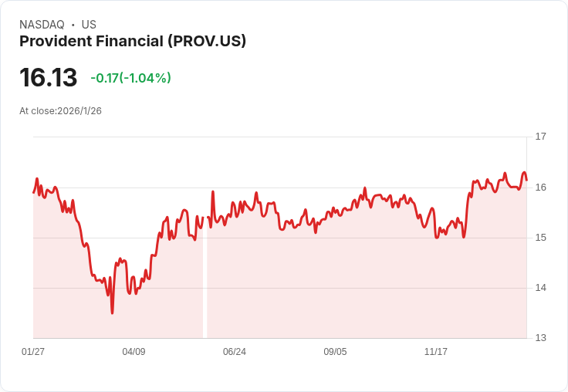Click the 15 y-axis price label
This screenshot has width=568, height=392.
click(x=540, y=238)
